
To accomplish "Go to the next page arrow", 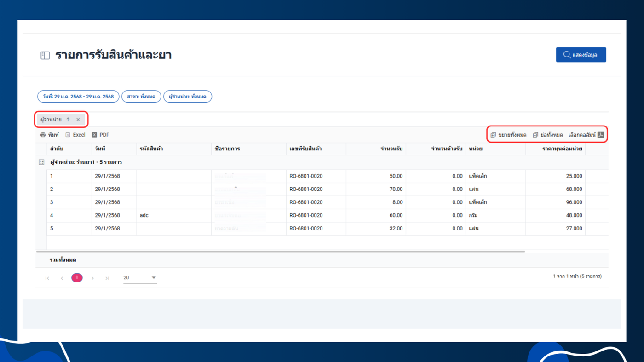I will click(92, 278).
